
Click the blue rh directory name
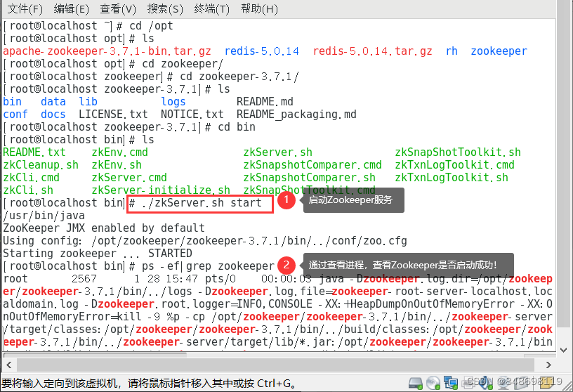452,51
